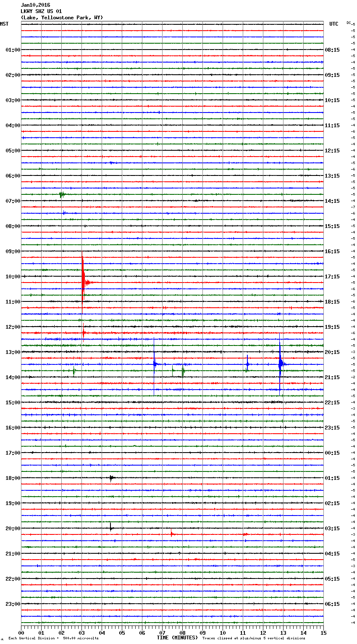Image resolution: width=357 pixels, height=644 pixels.
Task: Select the 06:00 MST time label
Action: pos(13,176)
